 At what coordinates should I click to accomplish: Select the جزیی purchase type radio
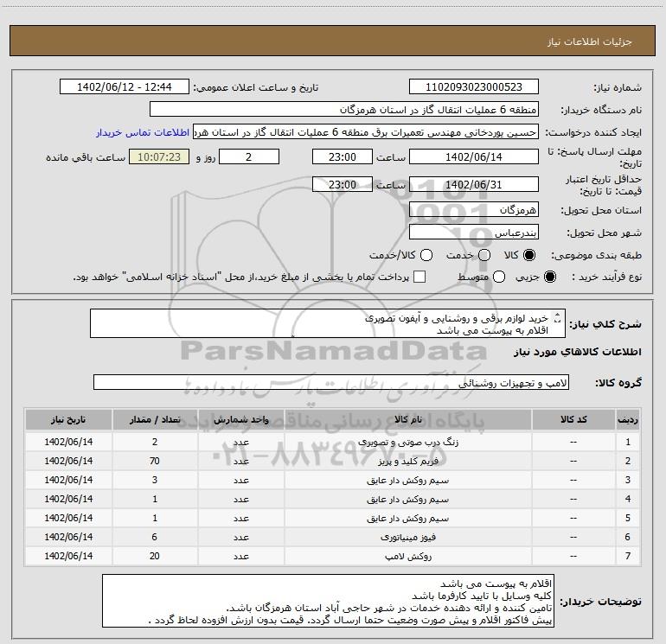tap(550, 277)
